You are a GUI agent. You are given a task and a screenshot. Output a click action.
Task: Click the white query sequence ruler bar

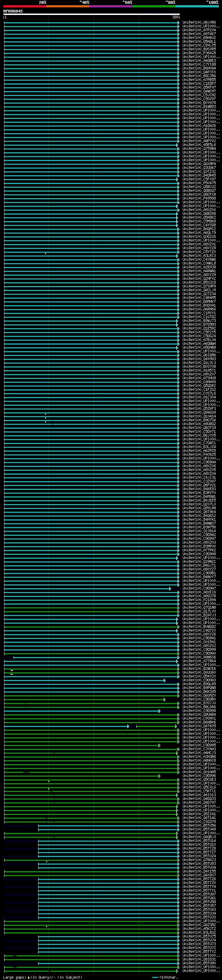pyautogui.click(x=92, y=14)
